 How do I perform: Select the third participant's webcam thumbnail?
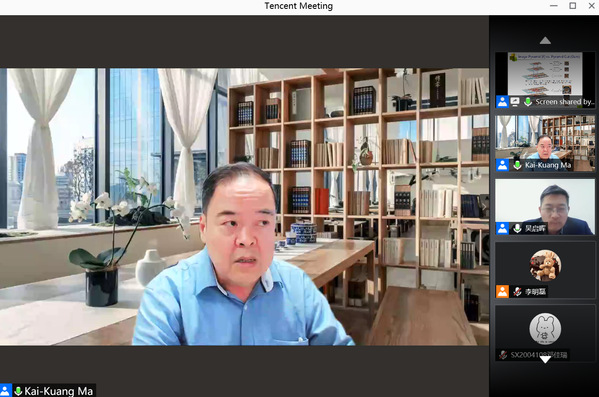coord(545,207)
